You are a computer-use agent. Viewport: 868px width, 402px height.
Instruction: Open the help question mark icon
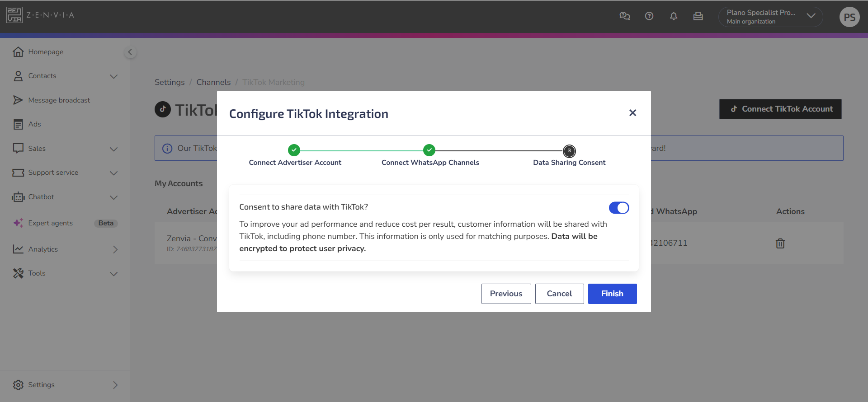point(649,16)
